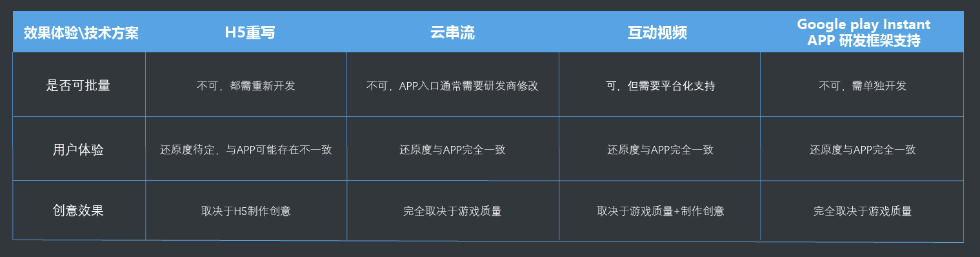Click the cell 不可，APP入口通常需要研发商修改
Screen dimensions: 980x257
(x=452, y=86)
